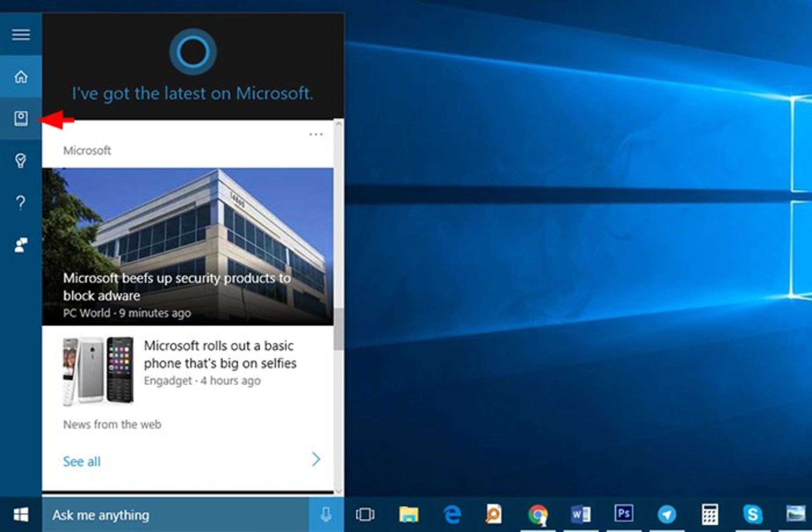Open Skype from taskbar
This screenshot has width=812, height=532.
(753, 514)
